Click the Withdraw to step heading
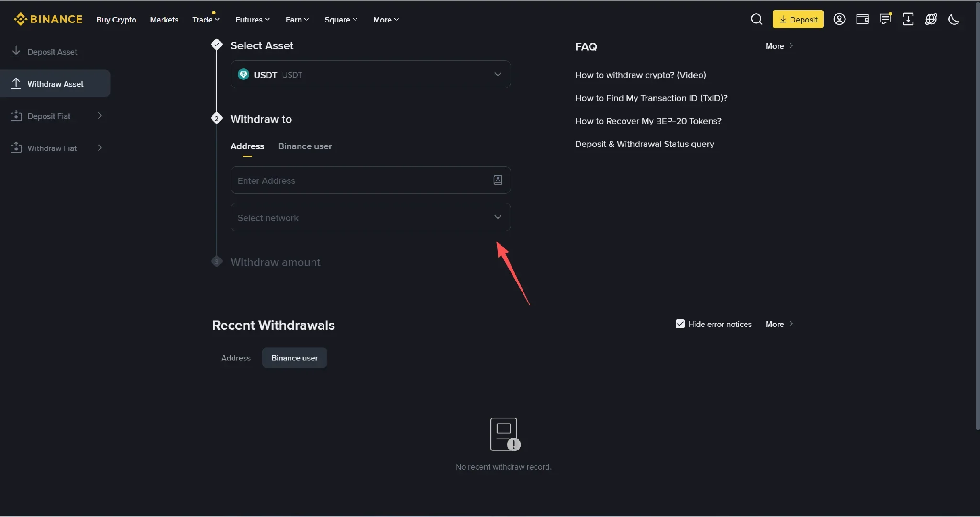980x517 pixels. 261,119
